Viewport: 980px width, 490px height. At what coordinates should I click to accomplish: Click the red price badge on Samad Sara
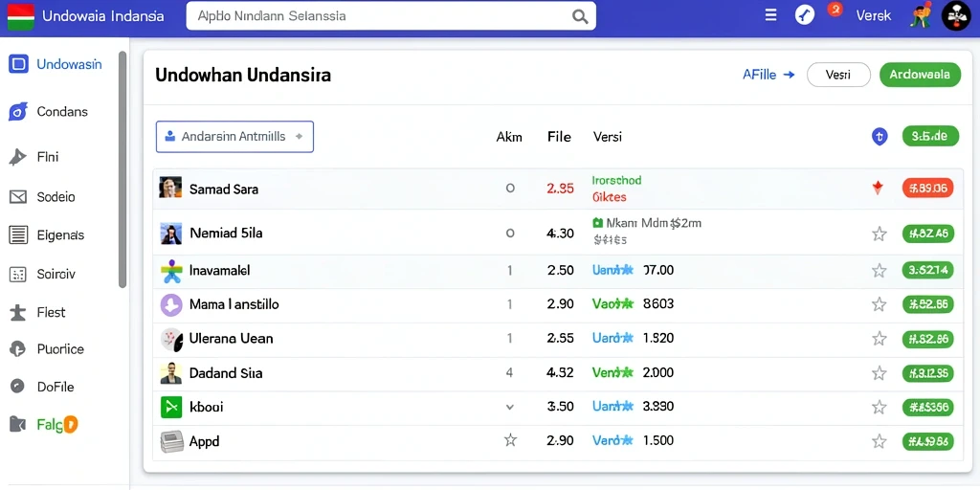coord(927,188)
